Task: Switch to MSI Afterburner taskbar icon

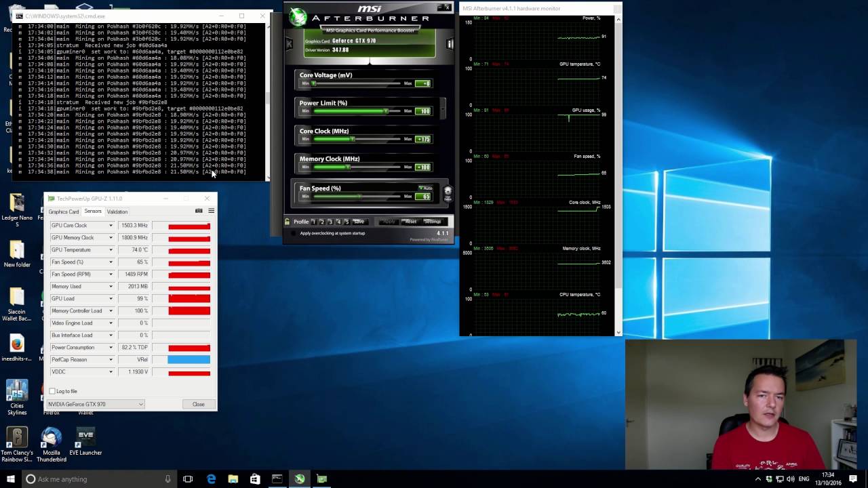Action: [x=299, y=479]
